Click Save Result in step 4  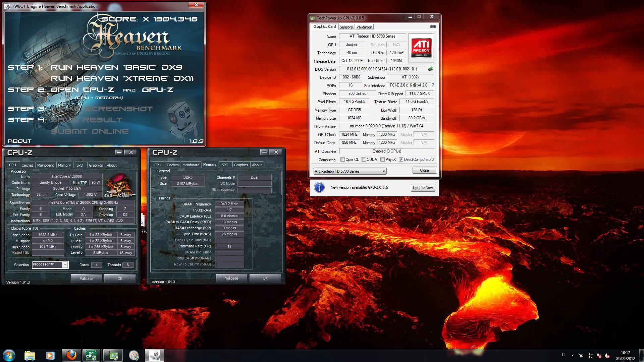pyautogui.click(x=87, y=120)
